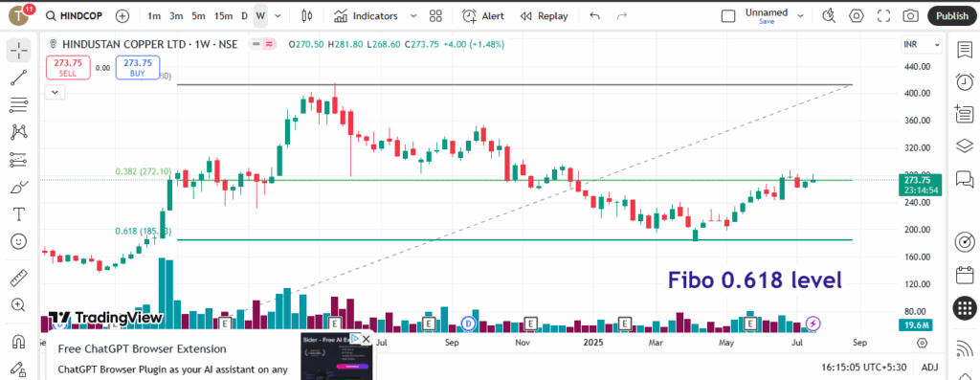Select the Weekly W timeframe

pyautogui.click(x=260, y=16)
